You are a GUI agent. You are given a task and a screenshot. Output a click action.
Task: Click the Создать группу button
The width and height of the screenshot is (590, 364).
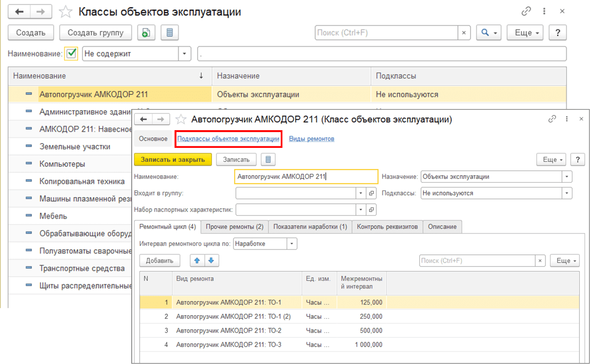pyautogui.click(x=95, y=33)
